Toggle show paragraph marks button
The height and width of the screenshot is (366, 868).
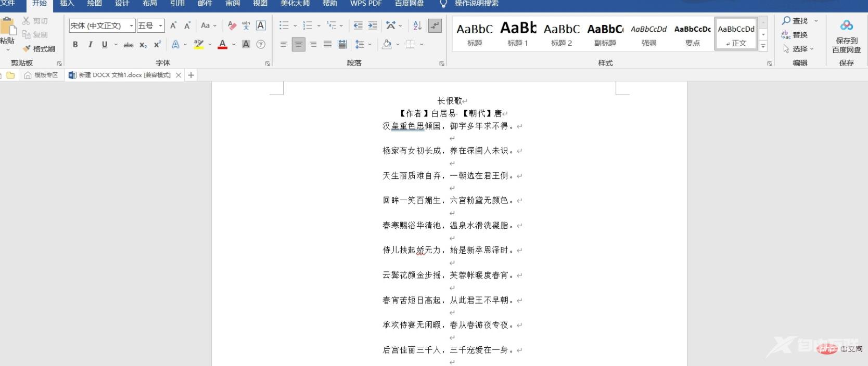[x=435, y=25]
